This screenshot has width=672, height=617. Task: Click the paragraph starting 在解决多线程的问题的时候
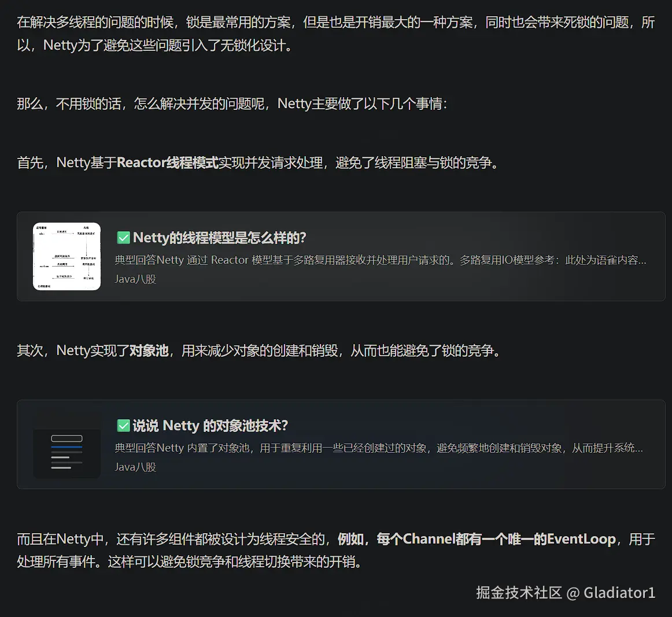click(336, 34)
